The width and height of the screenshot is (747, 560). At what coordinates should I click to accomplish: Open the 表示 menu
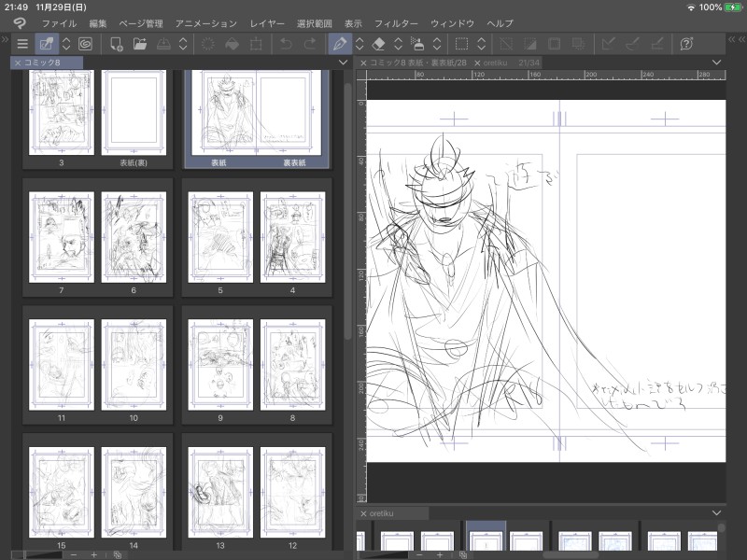coord(353,23)
